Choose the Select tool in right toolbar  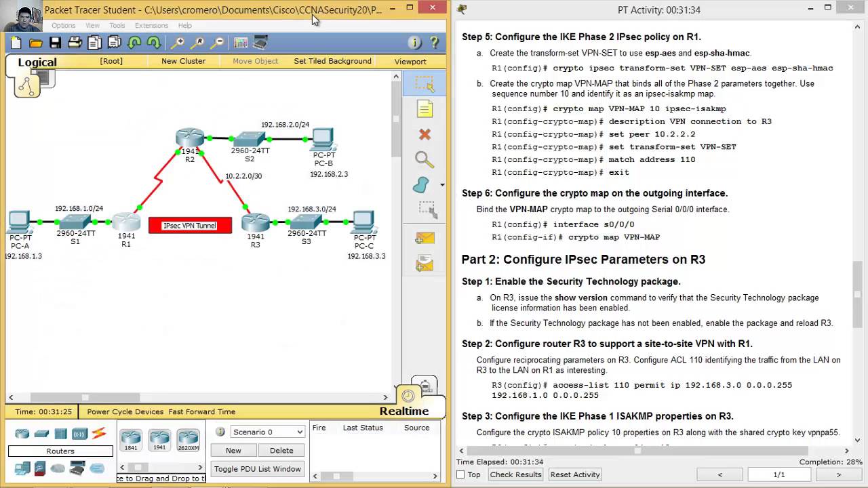click(x=425, y=84)
